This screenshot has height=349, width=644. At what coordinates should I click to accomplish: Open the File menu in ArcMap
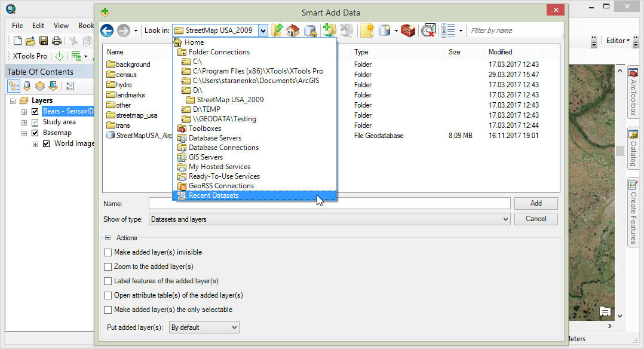(17, 26)
